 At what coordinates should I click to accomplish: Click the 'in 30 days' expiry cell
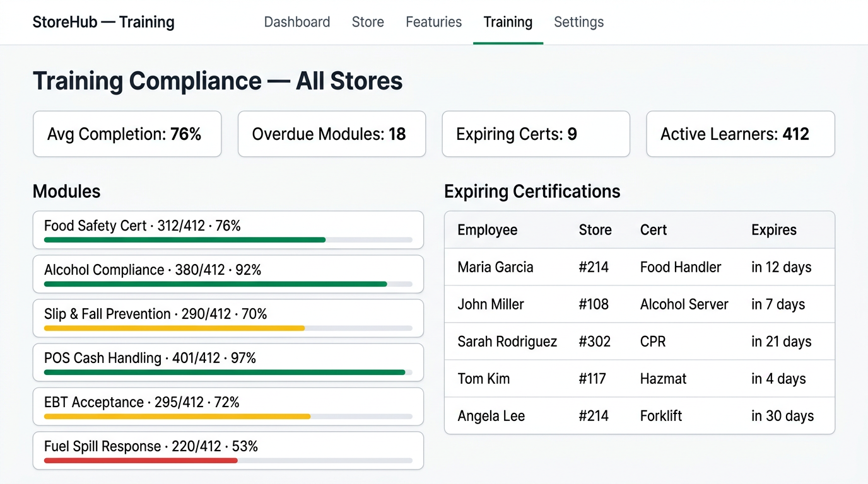(x=783, y=416)
